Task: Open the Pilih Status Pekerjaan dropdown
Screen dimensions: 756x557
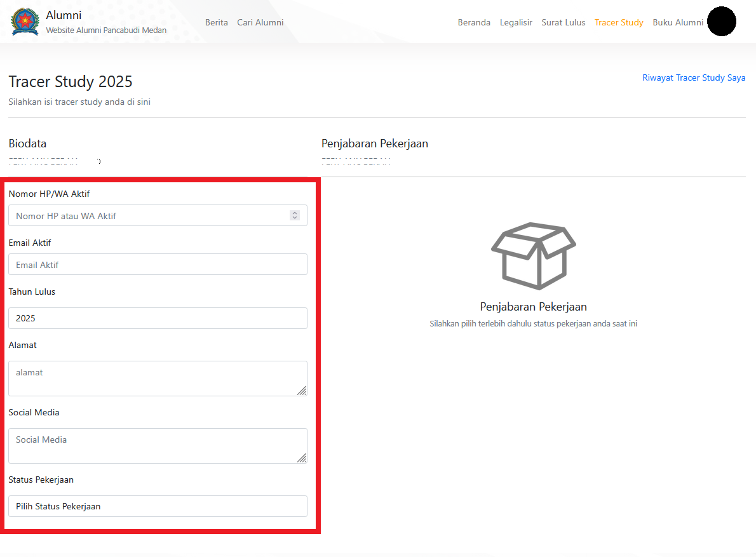Action: pos(158,506)
